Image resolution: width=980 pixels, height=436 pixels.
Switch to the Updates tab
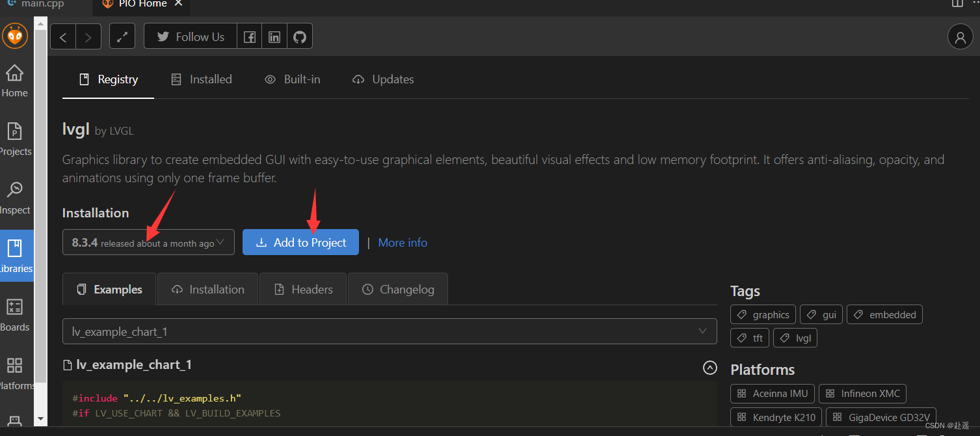point(383,79)
